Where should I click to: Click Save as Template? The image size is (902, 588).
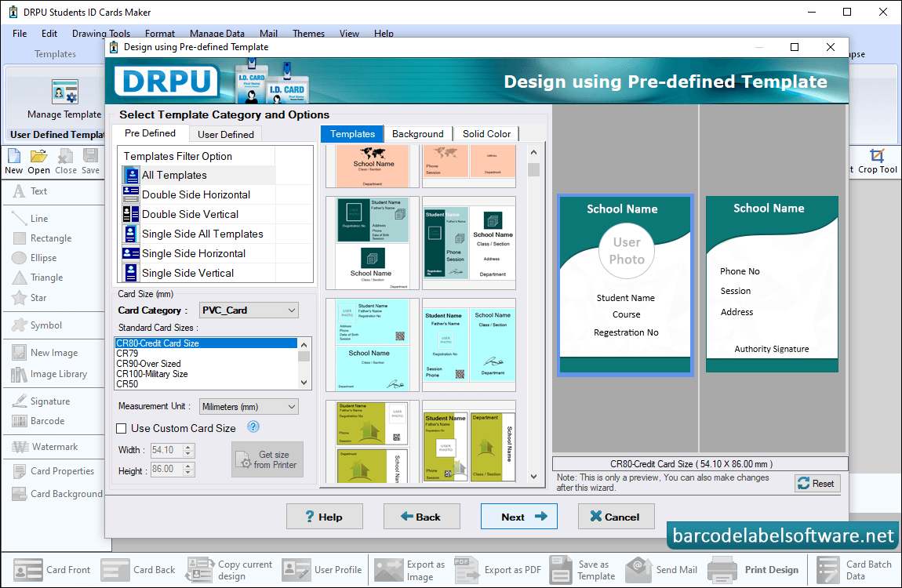(582, 570)
